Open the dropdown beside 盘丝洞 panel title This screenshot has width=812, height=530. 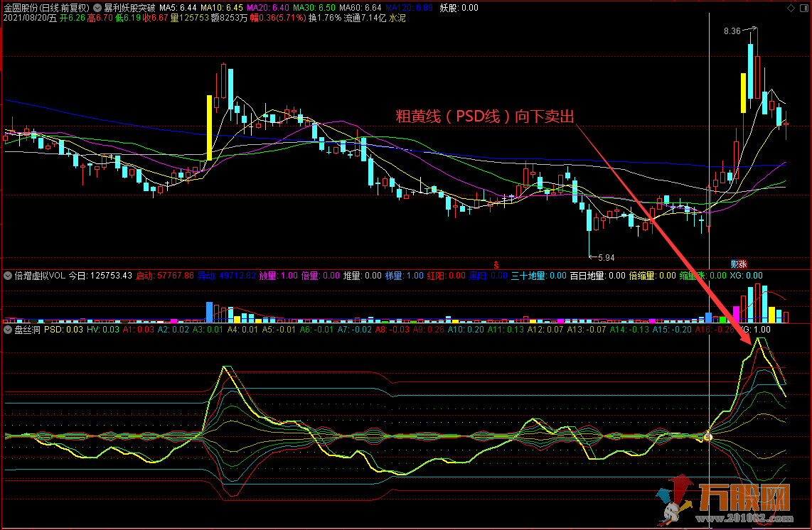8,330
